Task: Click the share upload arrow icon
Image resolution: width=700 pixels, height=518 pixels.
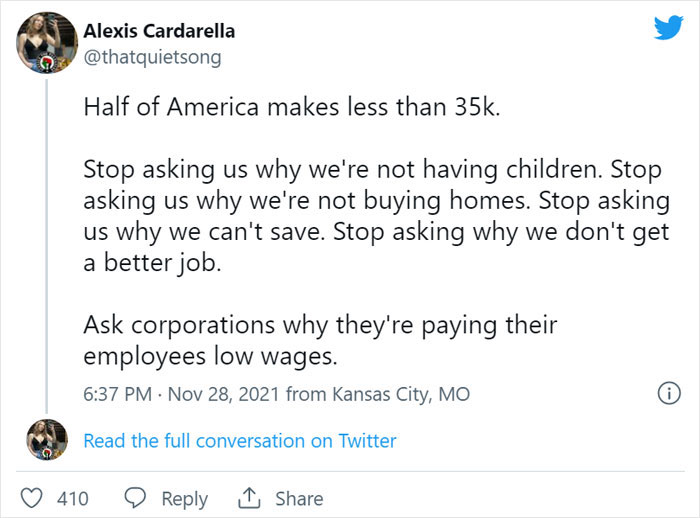Action: (249, 497)
